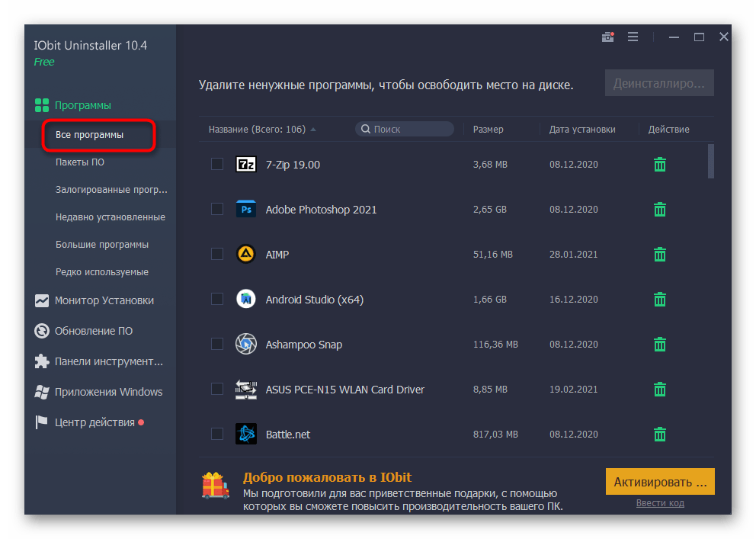Check the box for Adobe Photoshop 2021

(x=217, y=209)
